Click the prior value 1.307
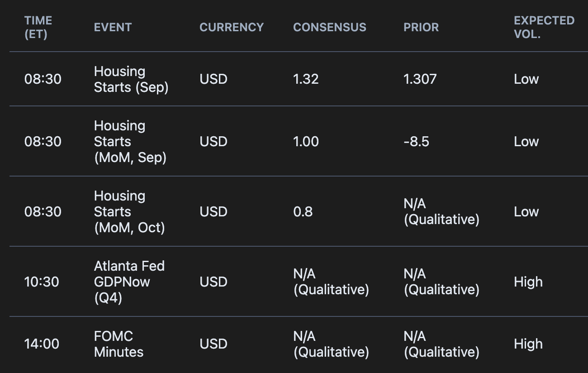Image resolution: width=588 pixels, height=373 pixels. click(x=420, y=79)
